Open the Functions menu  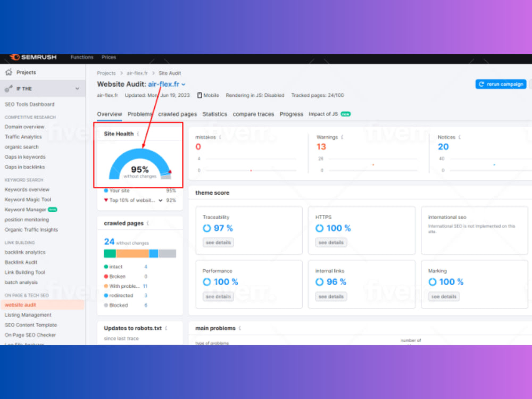pyautogui.click(x=82, y=57)
